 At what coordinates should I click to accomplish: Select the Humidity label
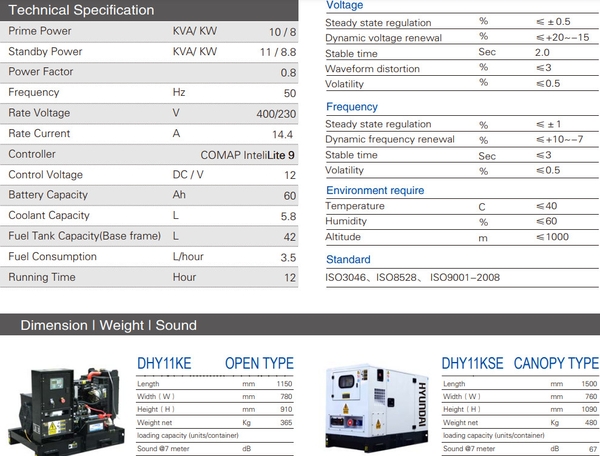click(346, 221)
